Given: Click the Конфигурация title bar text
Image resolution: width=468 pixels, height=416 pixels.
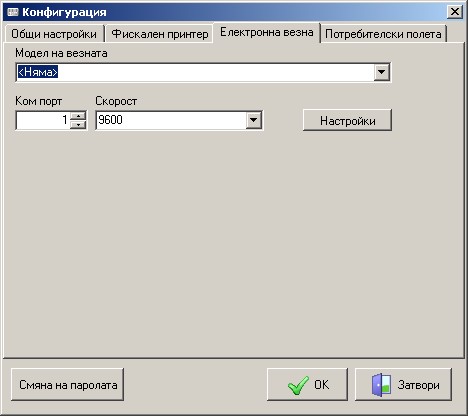Looking at the screenshot, I should point(64,12).
